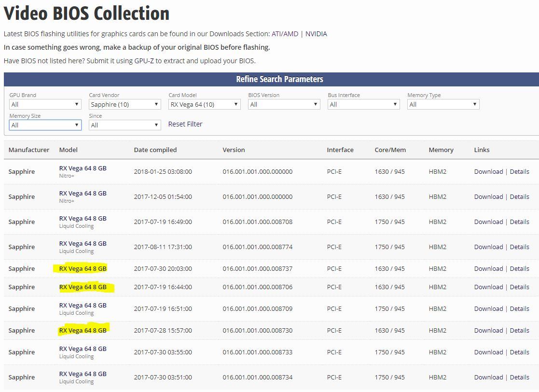Open the Bus Interface dropdown
The height and width of the screenshot is (392, 539).
[364, 104]
